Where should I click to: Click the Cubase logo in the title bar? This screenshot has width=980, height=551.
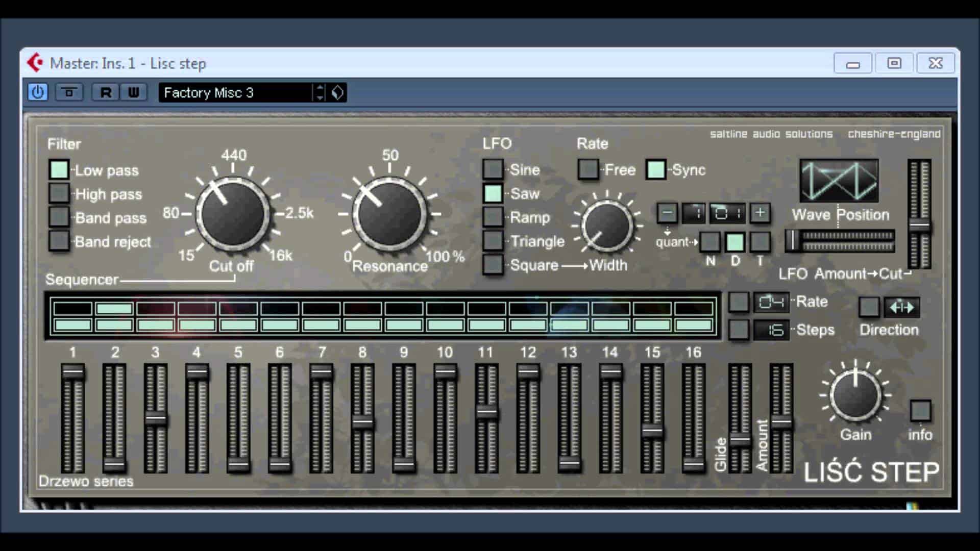(x=34, y=63)
